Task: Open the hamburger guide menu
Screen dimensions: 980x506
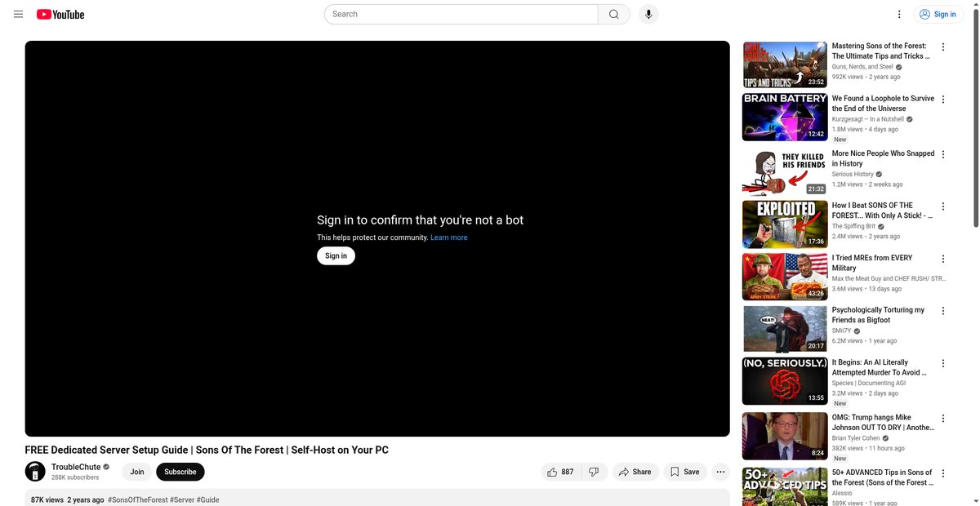Action: (18, 14)
